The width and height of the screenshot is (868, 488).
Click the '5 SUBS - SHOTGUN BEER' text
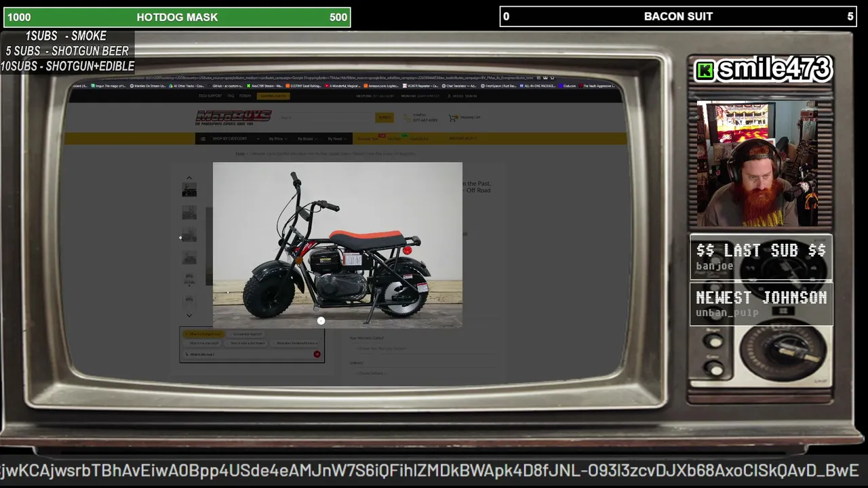point(67,51)
